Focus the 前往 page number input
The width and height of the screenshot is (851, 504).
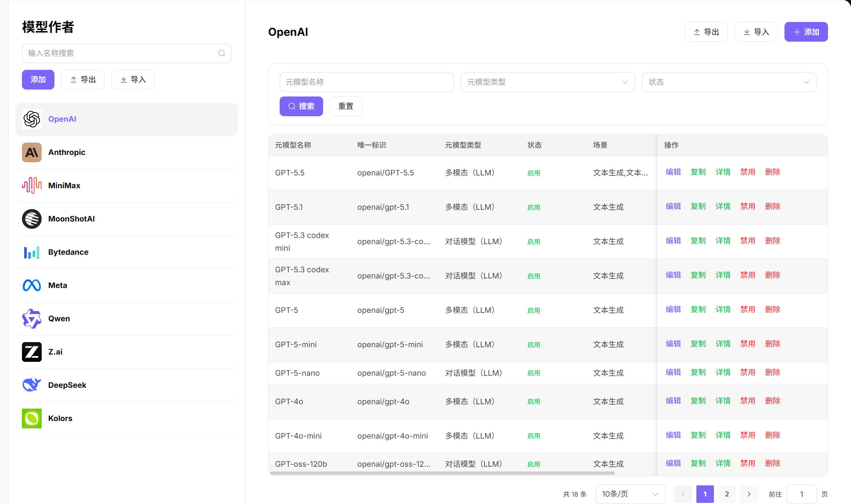click(x=802, y=494)
